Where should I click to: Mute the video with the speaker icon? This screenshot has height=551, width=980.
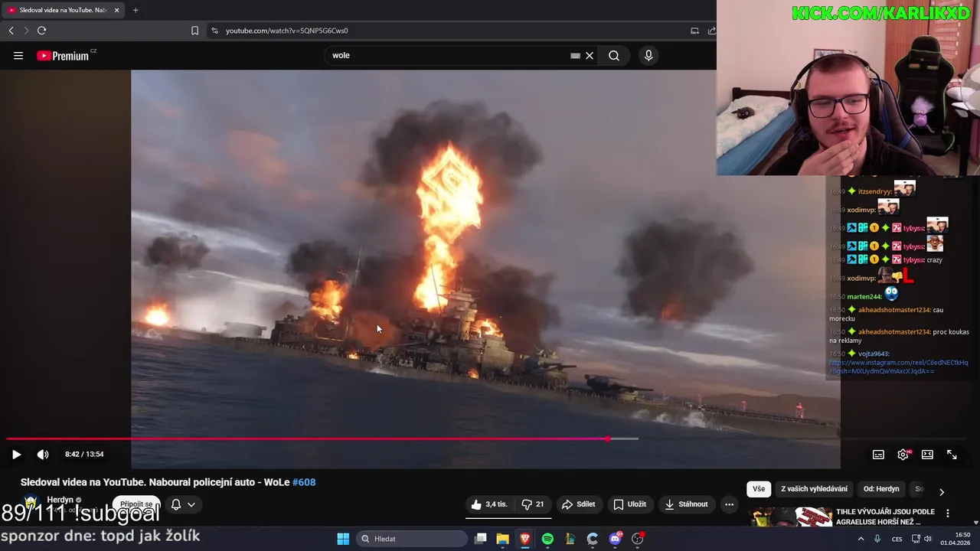43,455
